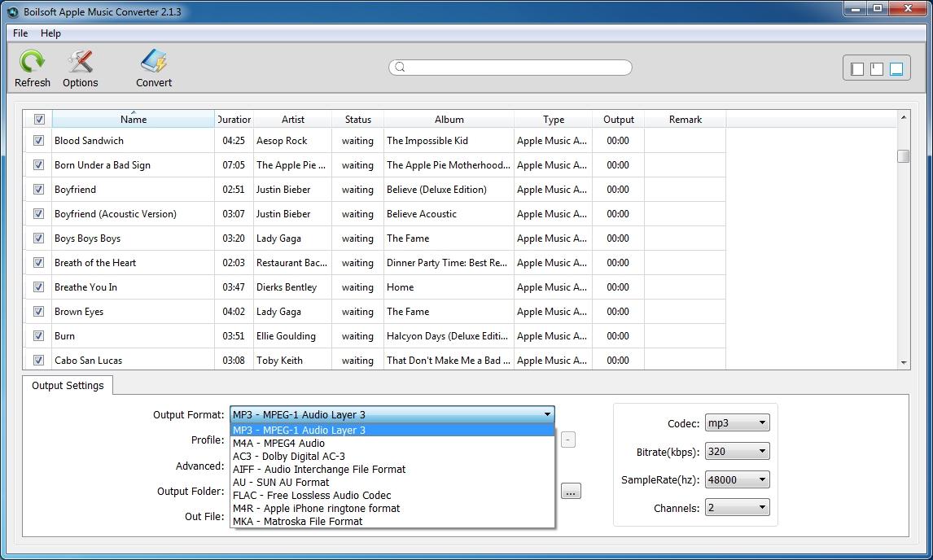The image size is (933, 560).
Task: Click the minus button beside Profile
Action: pyautogui.click(x=568, y=440)
